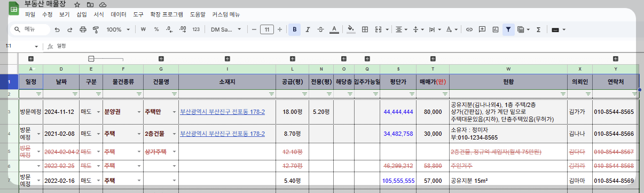The width and height of the screenshot is (644, 193).
Task: Toggle italic formatting
Action: tap(308, 29)
